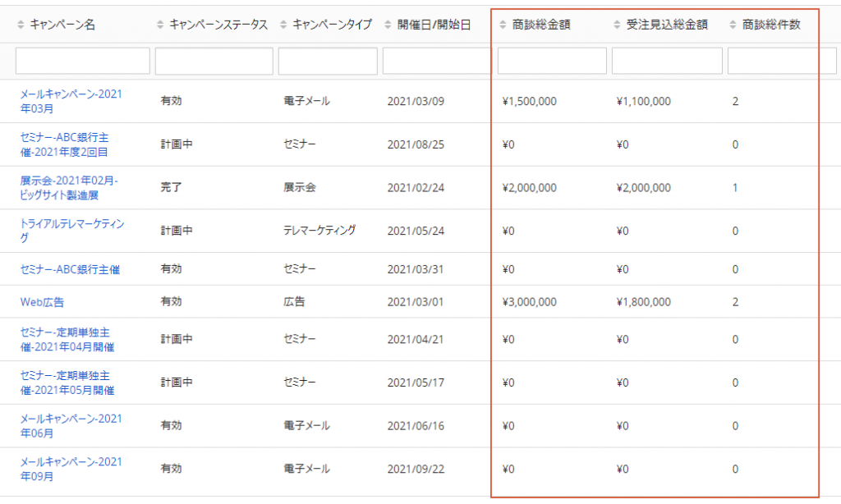Click sort icon beside 商談総件数 header

(x=733, y=25)
